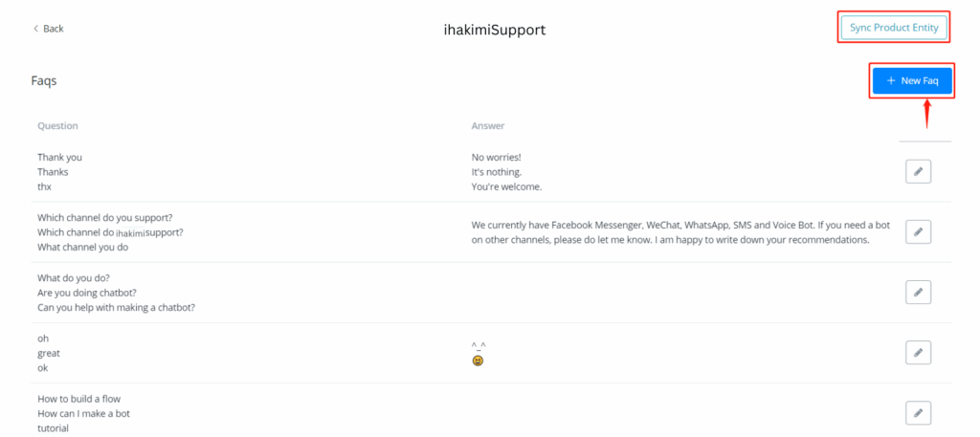This screenshot has height=437, width=980.
Task: Click the plus icon on New Faq
Action: pos(891,81)
